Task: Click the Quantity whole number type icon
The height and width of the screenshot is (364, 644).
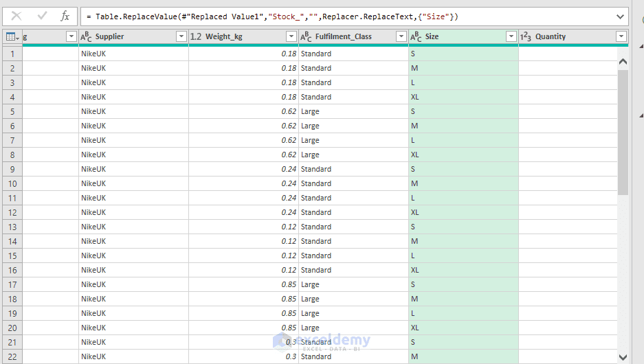Action: click(x=526, y=37)
